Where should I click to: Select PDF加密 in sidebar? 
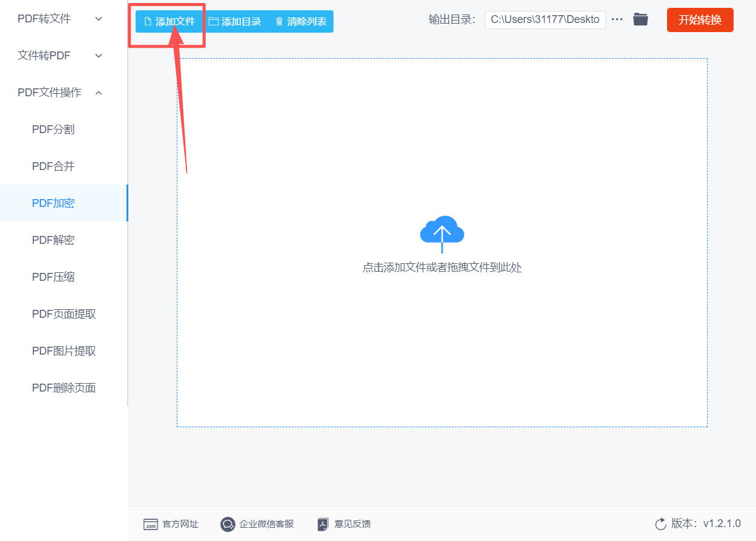(64, 203)
